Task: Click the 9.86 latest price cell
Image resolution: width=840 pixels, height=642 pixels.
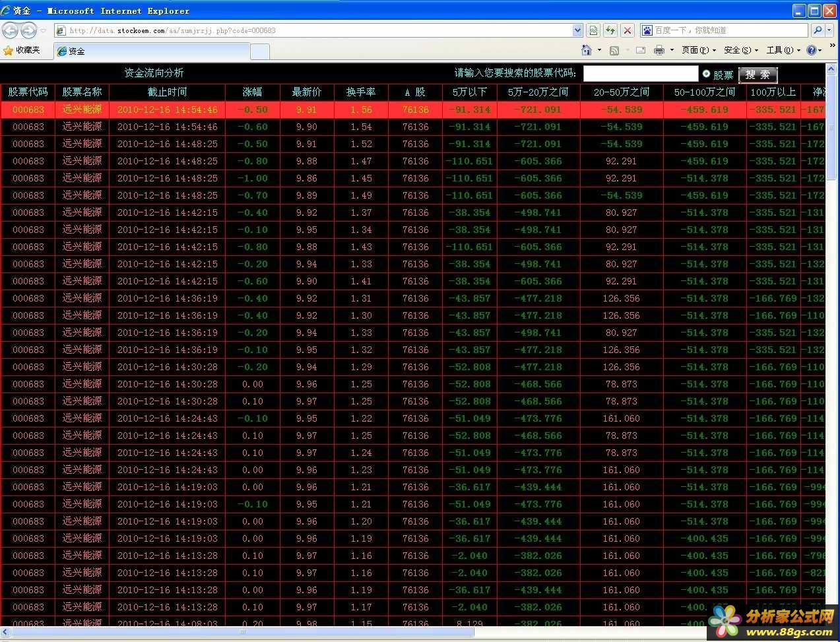Action: (306, 178)
